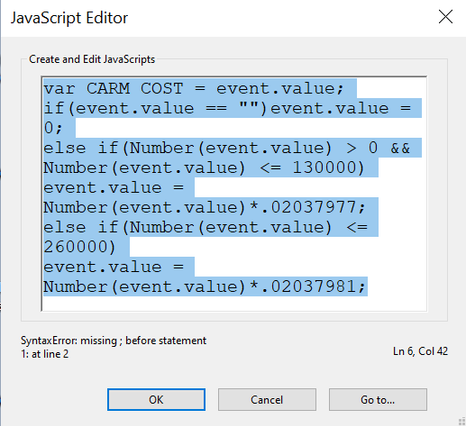This screenshot has height=426, width=466.
Task: Click the "else if(Number(event.value) > 0 &&" line
Action: (227, 148)
